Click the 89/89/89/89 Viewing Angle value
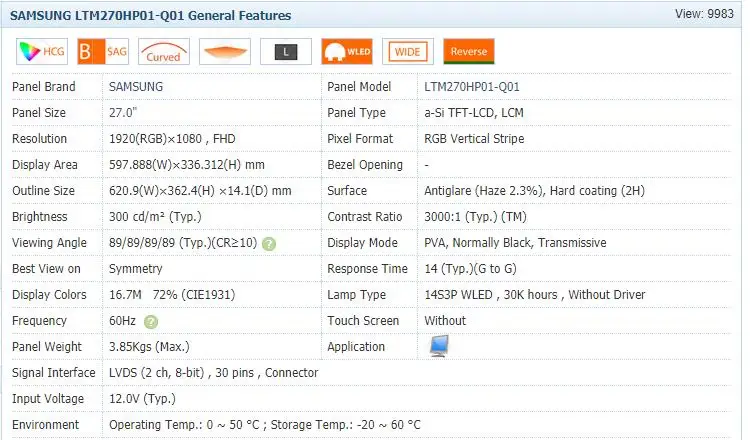The image size is (750, 440). tap(183, 242)
